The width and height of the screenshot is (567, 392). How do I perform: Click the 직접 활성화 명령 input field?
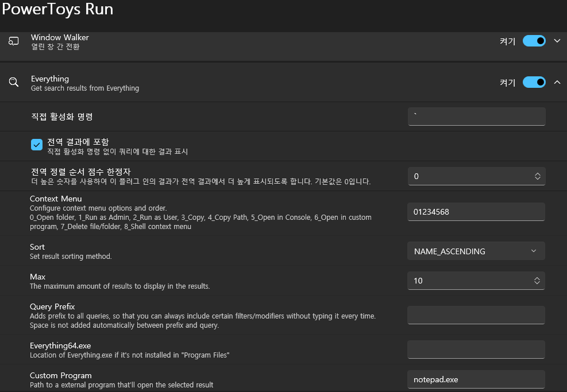(x=476, y=116)
